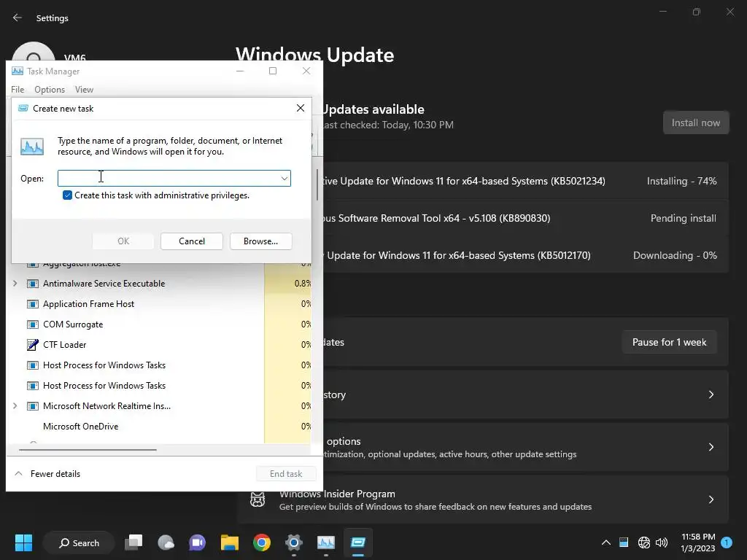Viewport: 747px width, 560px height.
Task: Open the File menu in Task Manager
Action: pos(18,90)
